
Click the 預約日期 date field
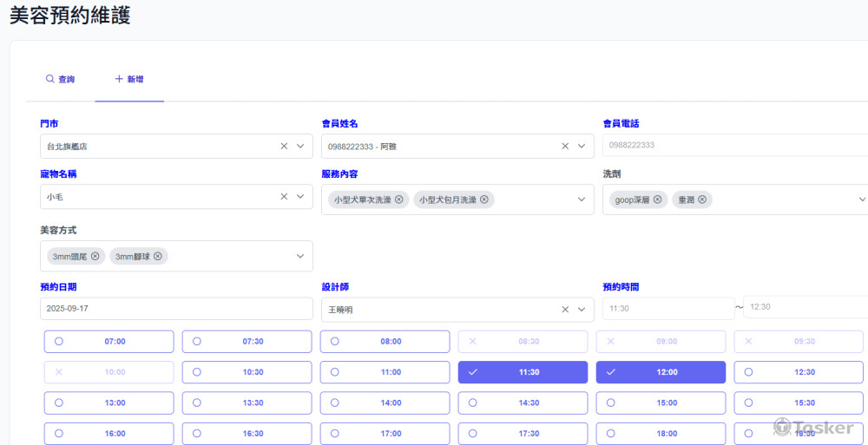tap(176, 310)
